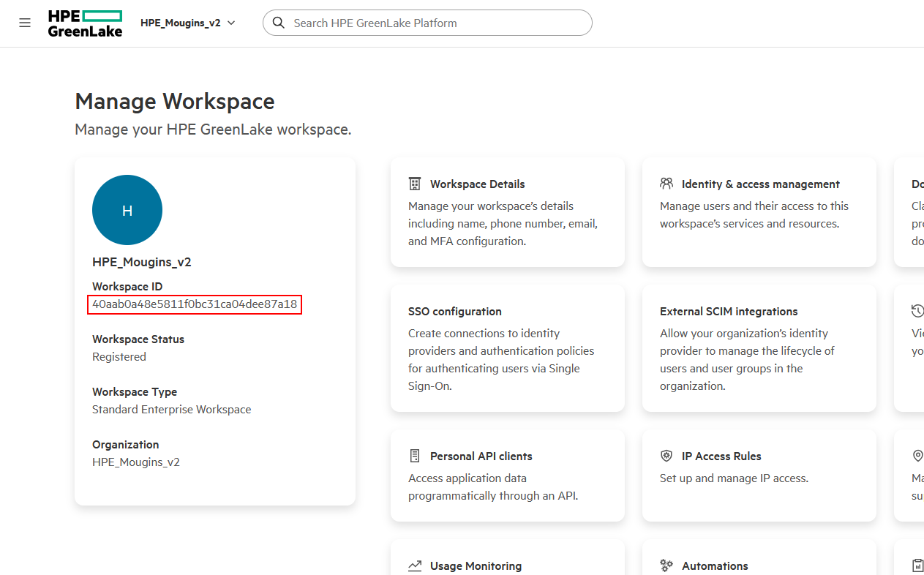Click the Usage Monitoring chart icon
Screen dimensions: 924x575
[415, 565]
